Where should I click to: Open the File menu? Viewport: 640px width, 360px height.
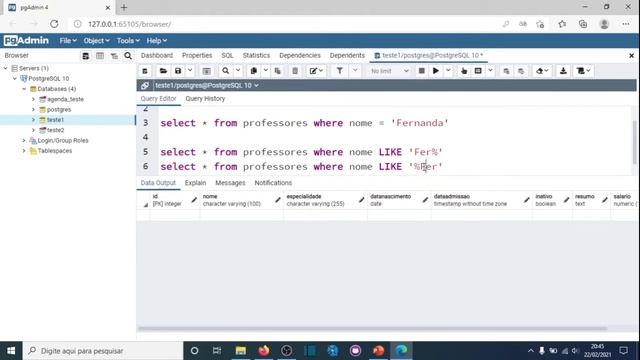(x=68, y=41)
